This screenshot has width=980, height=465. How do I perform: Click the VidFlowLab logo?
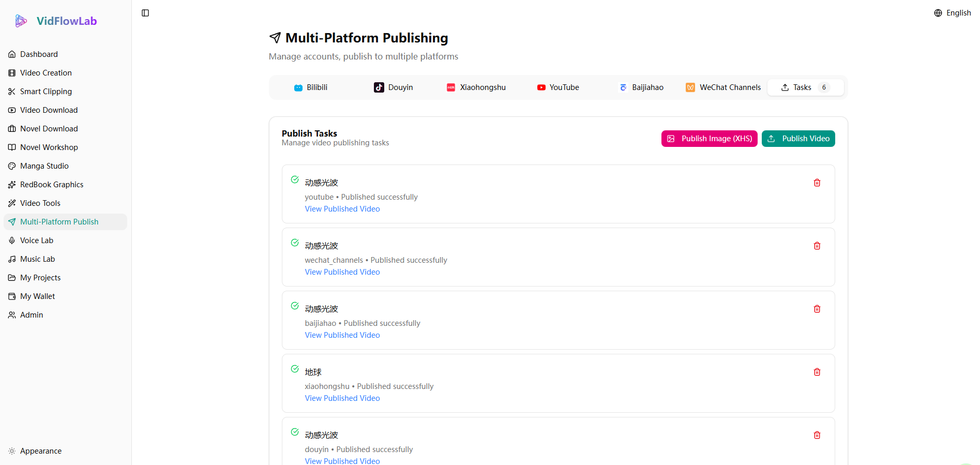click(x=56, y=21)
